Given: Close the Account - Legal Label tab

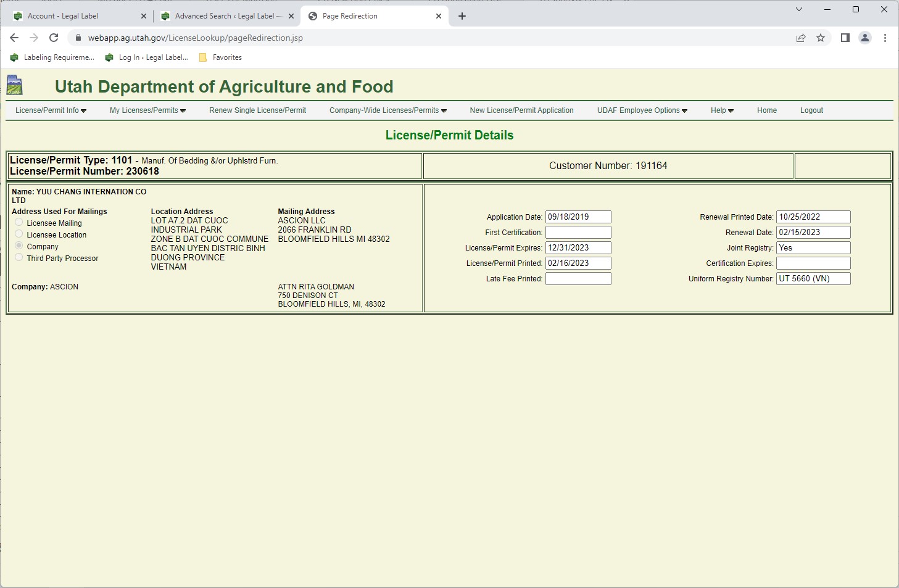Looking at the screenshot, I should [x=144, y=16].
